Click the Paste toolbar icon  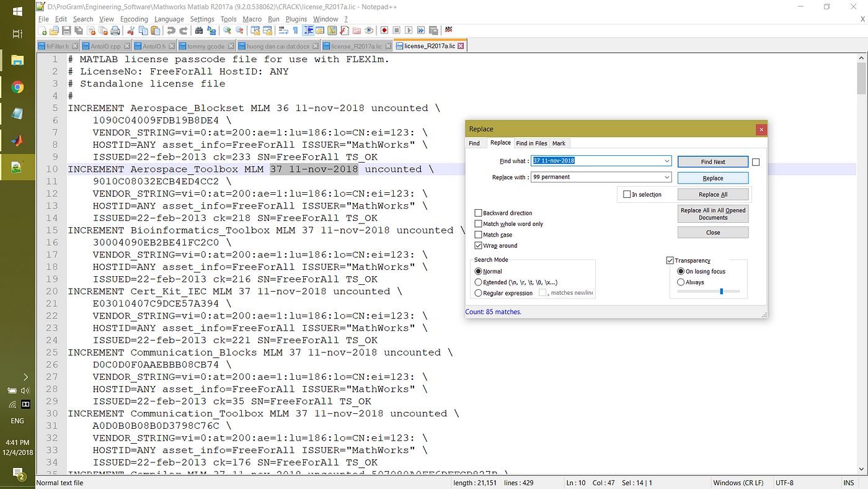tap(155, 30)
